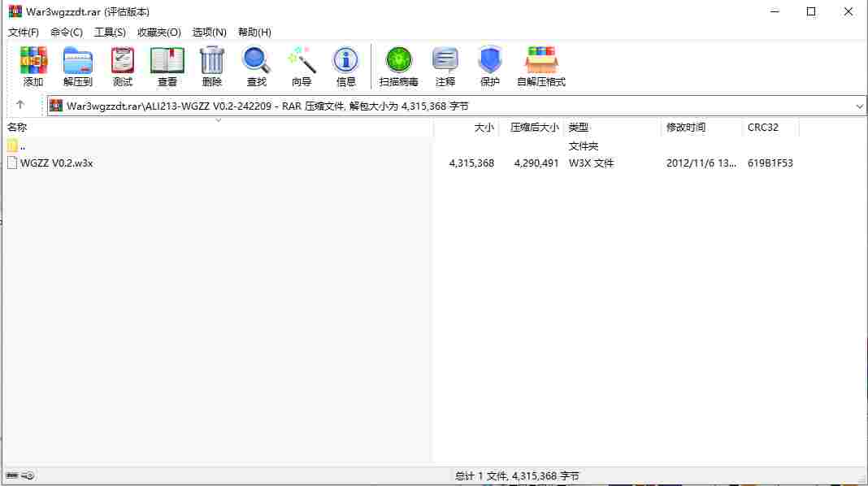
Task: Click the size value 4,315,368 in file row
Action: [471, 163]
